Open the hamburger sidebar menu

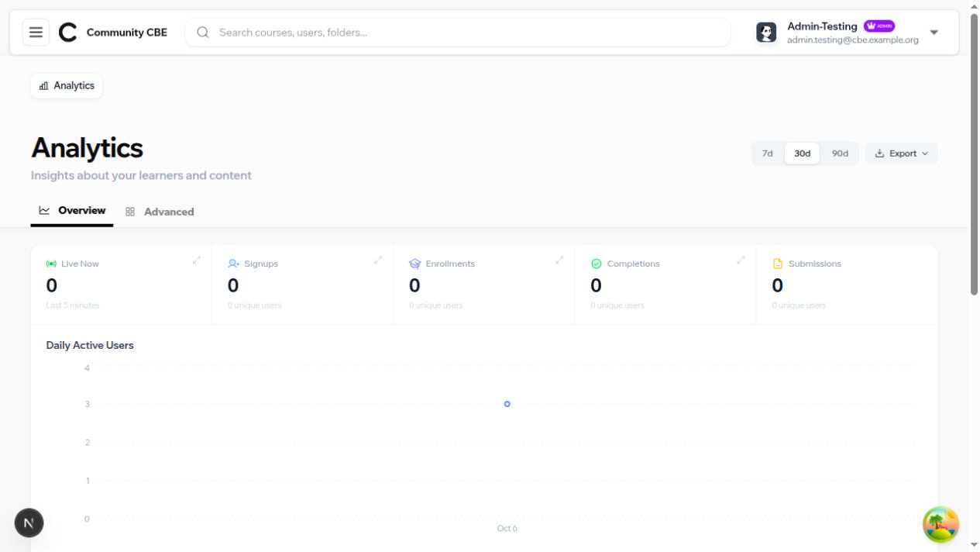36,33
